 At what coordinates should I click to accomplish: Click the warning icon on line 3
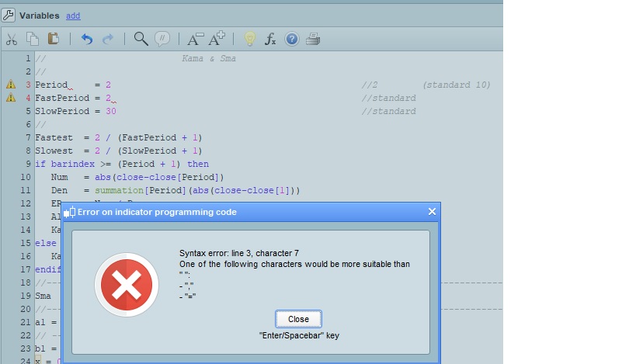coord(11,85)
